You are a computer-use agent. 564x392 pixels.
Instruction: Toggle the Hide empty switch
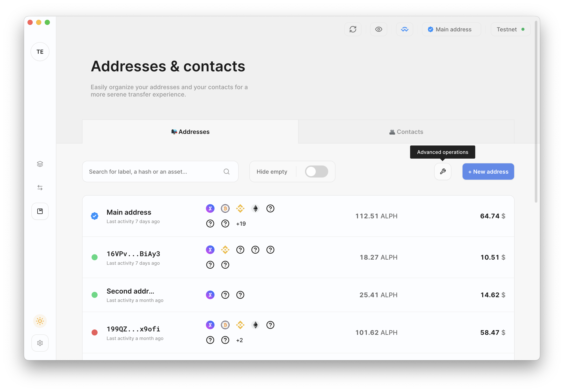pos(316,171)
